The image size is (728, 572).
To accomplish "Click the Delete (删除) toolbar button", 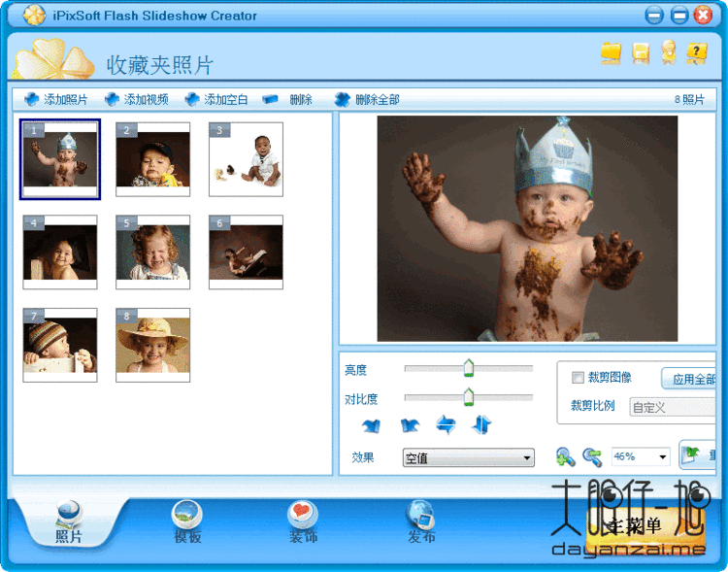I will point(287,99).
